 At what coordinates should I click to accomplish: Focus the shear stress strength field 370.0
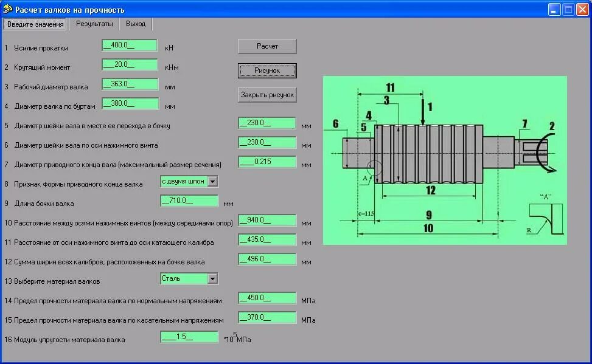tap(267, 318)
